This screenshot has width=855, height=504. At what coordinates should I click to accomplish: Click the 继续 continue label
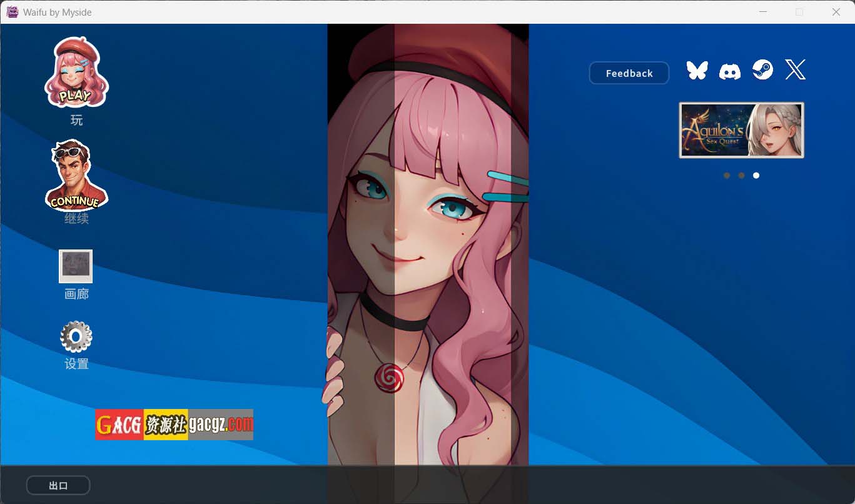tap(76, 219)
